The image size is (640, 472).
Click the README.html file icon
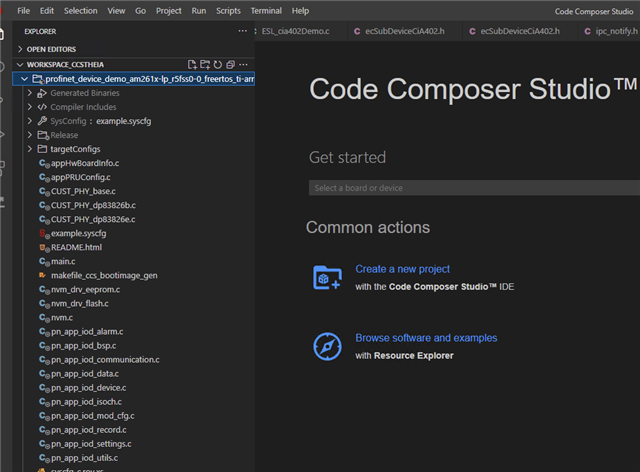click(43, 247)
